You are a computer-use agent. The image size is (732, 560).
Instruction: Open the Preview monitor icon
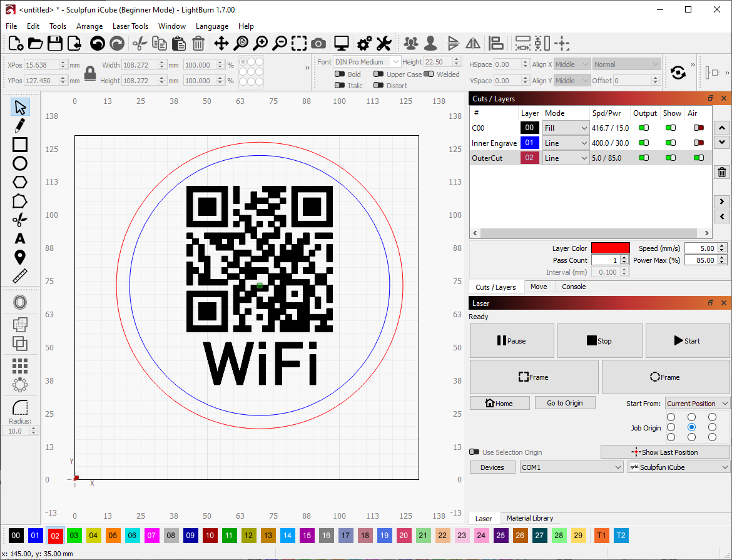tap(341, 43)
